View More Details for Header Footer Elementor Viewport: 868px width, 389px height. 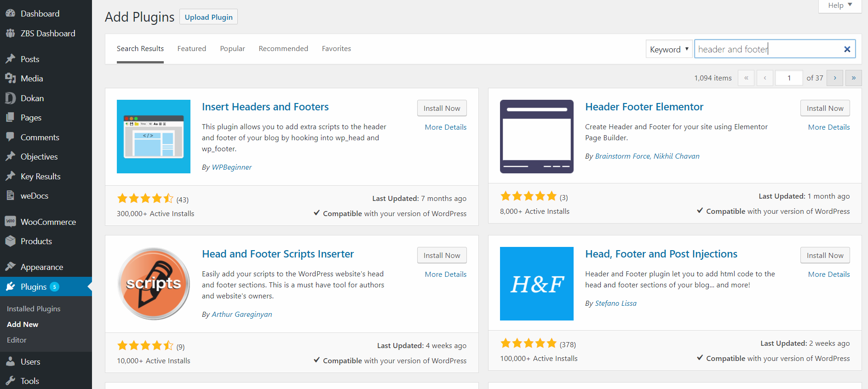829,127
